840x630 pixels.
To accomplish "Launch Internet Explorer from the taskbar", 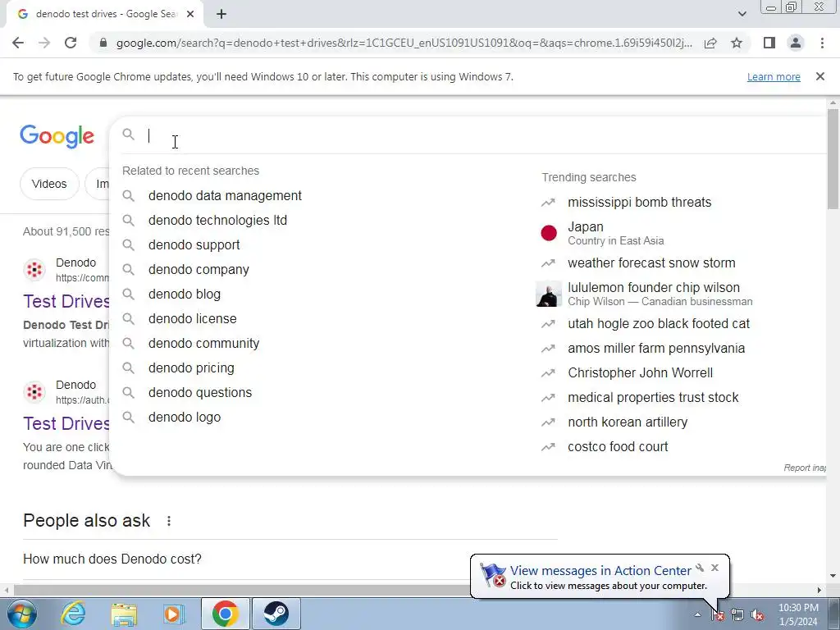I will [x=73, y=614].
